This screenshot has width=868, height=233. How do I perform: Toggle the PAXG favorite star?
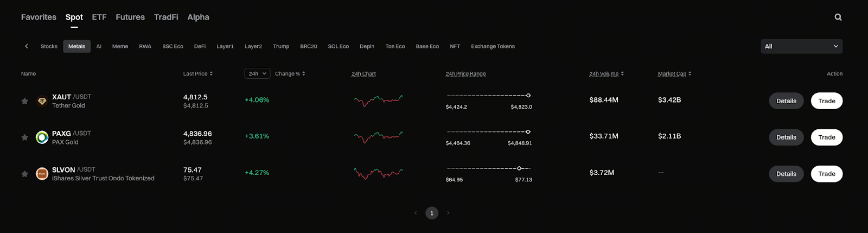[24, 137]
